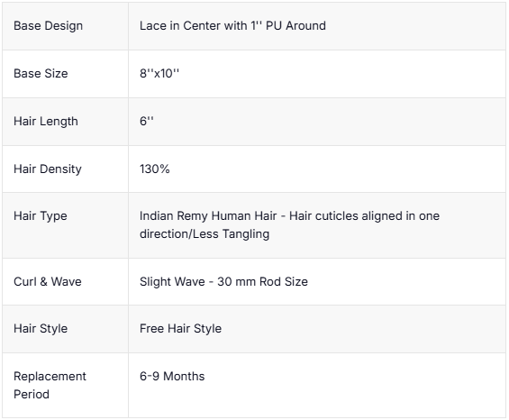Click the Free Hair Style value
This screenshot has height=420, width=509.
(180, 329)
